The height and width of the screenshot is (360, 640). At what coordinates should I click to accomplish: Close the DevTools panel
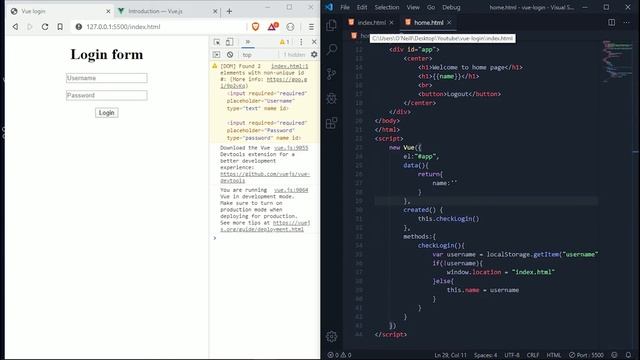point(314,42)
